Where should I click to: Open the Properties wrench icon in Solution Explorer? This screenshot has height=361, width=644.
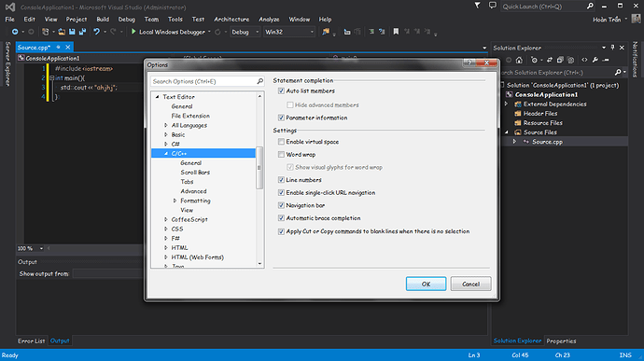(x=595, y=60)
